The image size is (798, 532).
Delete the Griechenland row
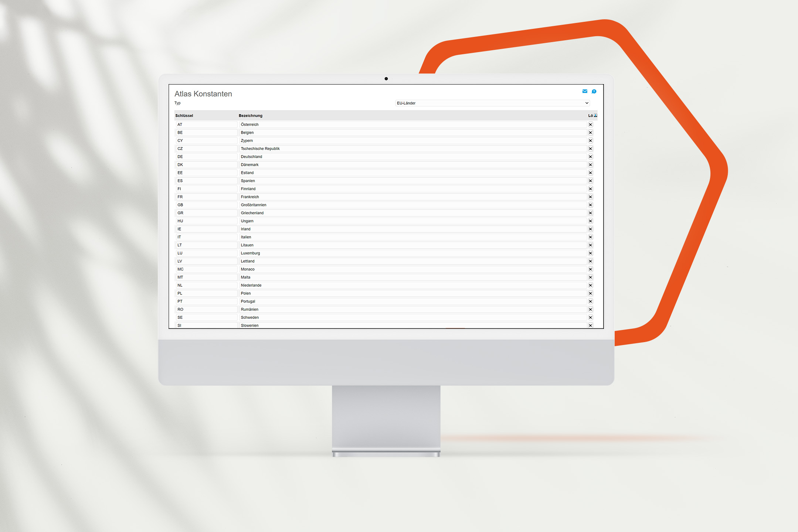click(x=591, y=213)
